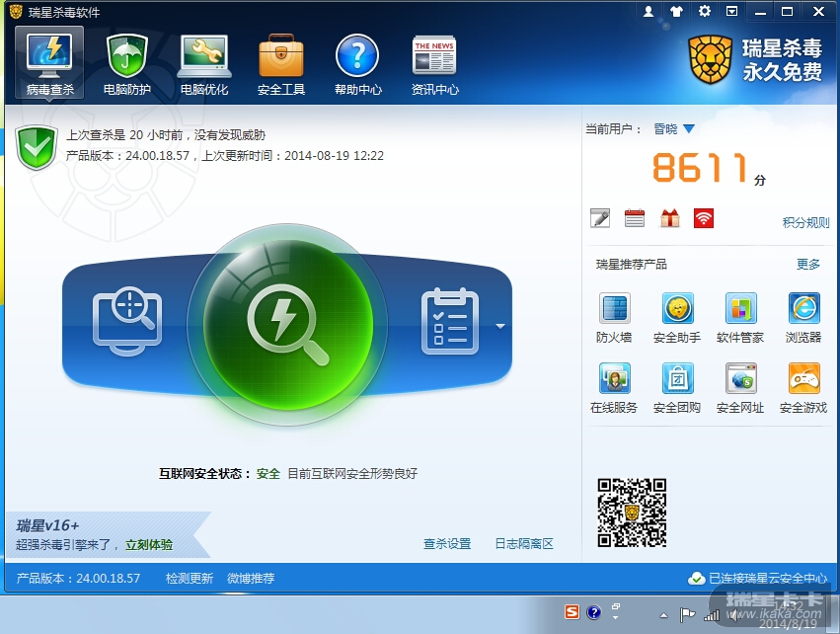The width and height of the screenshot is (840, 634).
Task: Open the gift box rewards icon
Action: pos(669,218)
